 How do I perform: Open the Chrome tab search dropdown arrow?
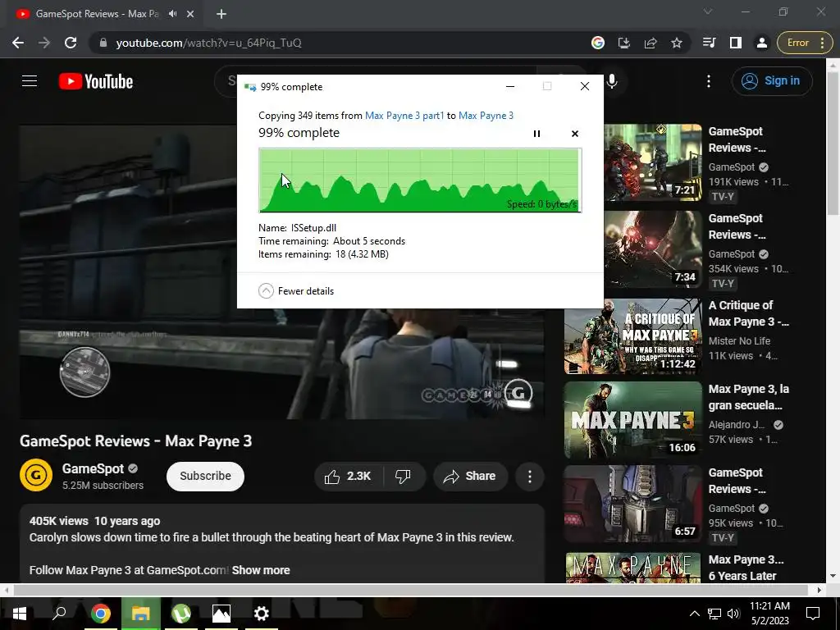(708, 11)
